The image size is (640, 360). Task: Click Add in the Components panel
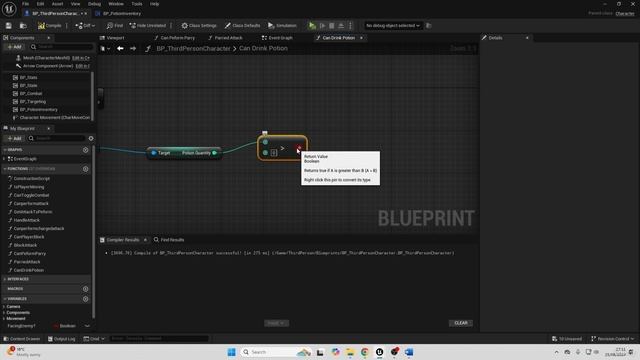tap(14, 47)
